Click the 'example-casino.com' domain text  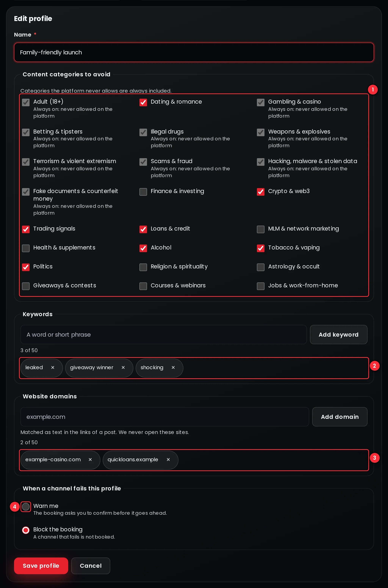click(x=53, y=459)
